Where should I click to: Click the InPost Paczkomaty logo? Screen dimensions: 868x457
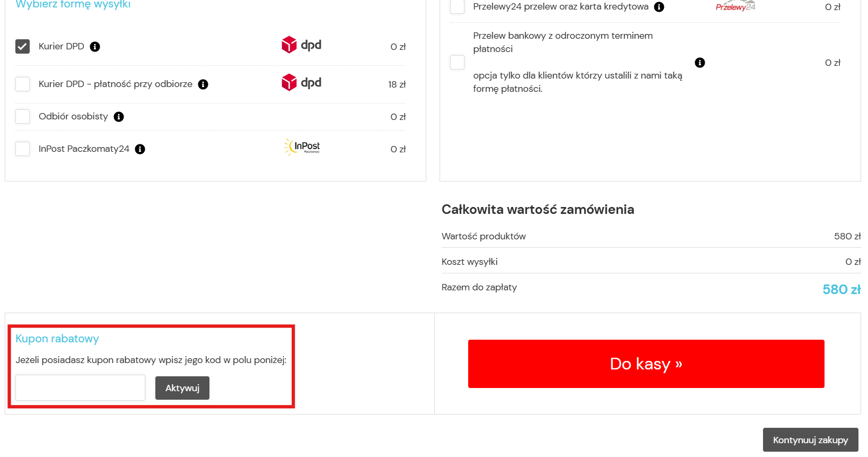tap(302, 147)
